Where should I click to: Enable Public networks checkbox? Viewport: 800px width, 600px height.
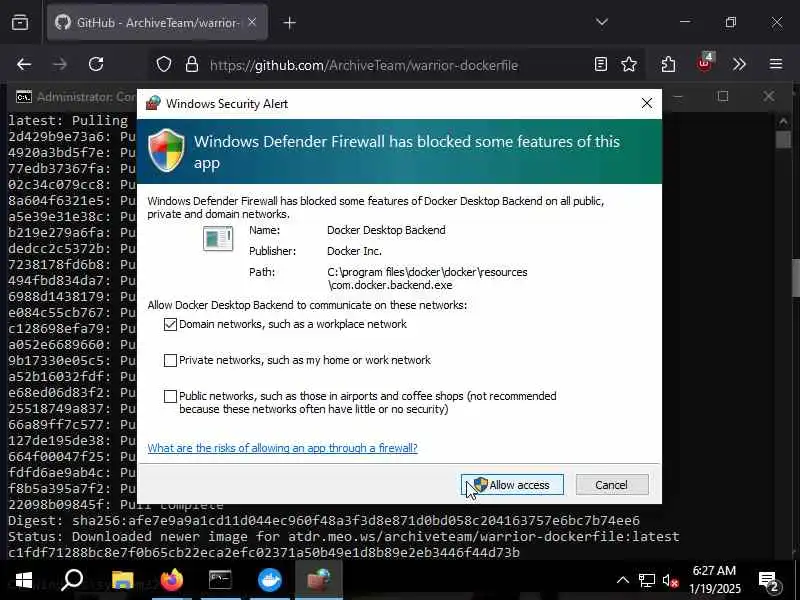pyautogui.click(x=170, y=396)
